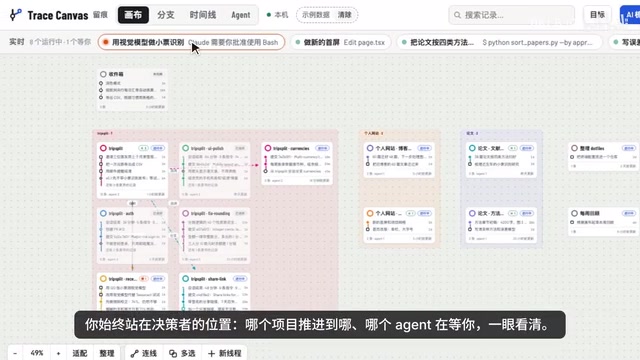Click the orange circle on second 个人网站 card

(x=370, y=213)
